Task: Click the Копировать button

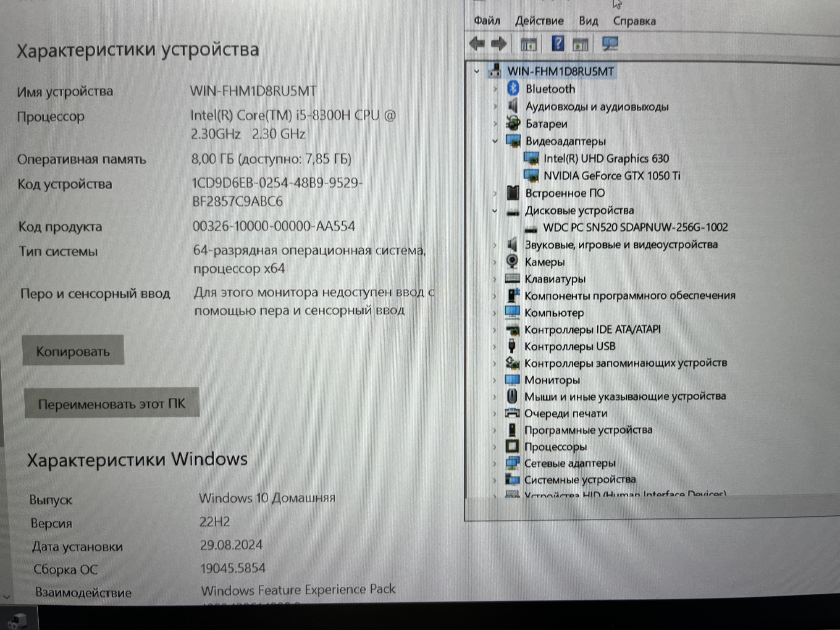Action: (x=73, y=351)
